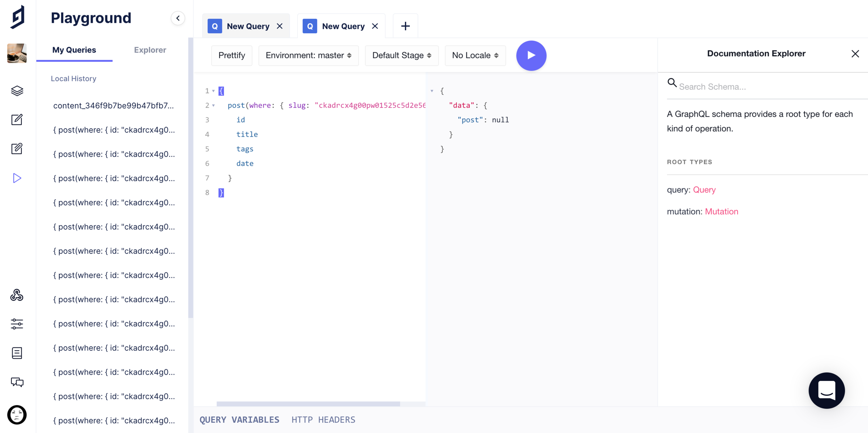This screenshot has height=433, width=868.
Task: Open the Environment: master dropdown
Action: pos(308,56)
